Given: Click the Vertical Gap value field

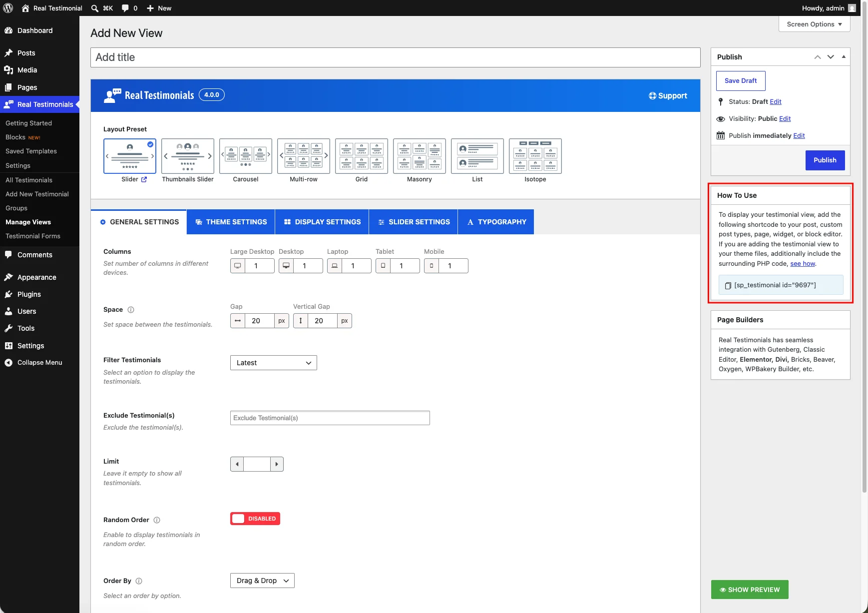Looking at the screenshot, I should tap(323, 321).
